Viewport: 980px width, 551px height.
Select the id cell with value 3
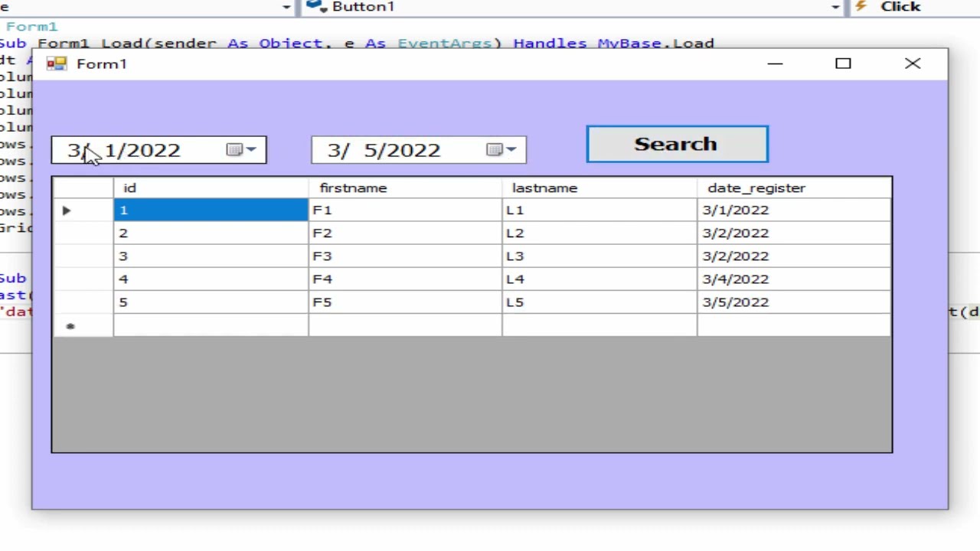211,256
